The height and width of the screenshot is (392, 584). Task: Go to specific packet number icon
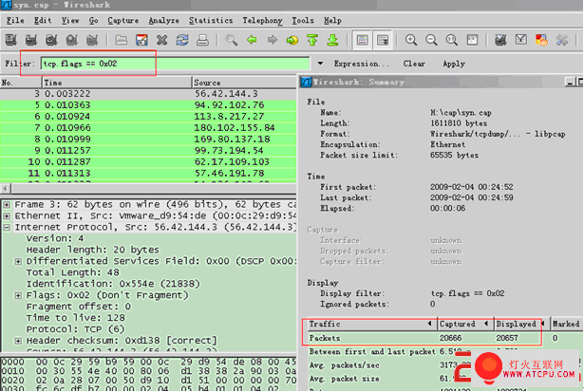(x=292, y=40)
